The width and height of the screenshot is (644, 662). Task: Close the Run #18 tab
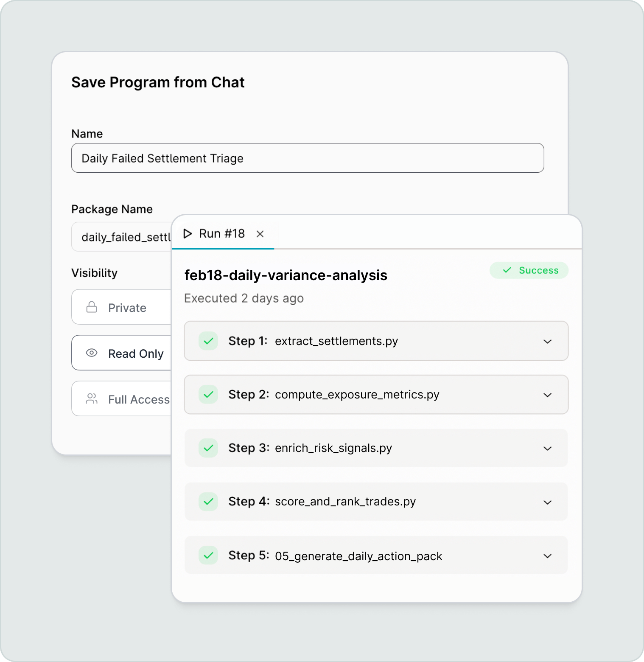coord(260,234)
